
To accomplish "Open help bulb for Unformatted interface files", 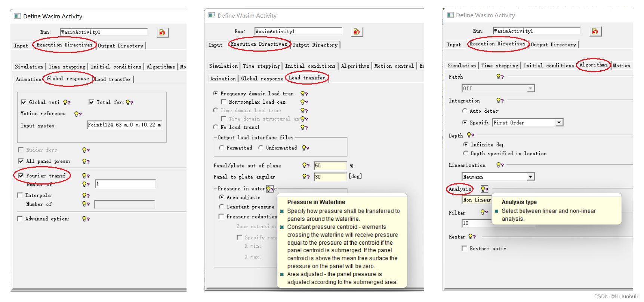I will click(x=306, y=148).
